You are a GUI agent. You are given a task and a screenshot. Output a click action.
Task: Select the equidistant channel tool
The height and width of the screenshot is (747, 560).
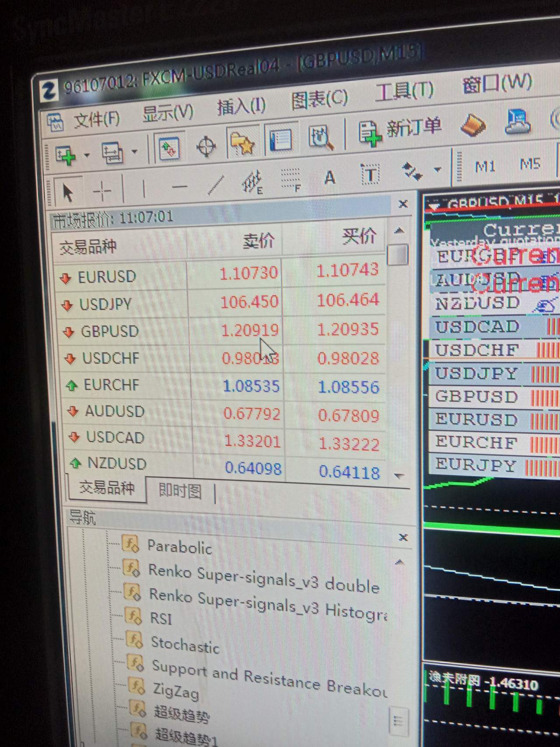252,182
